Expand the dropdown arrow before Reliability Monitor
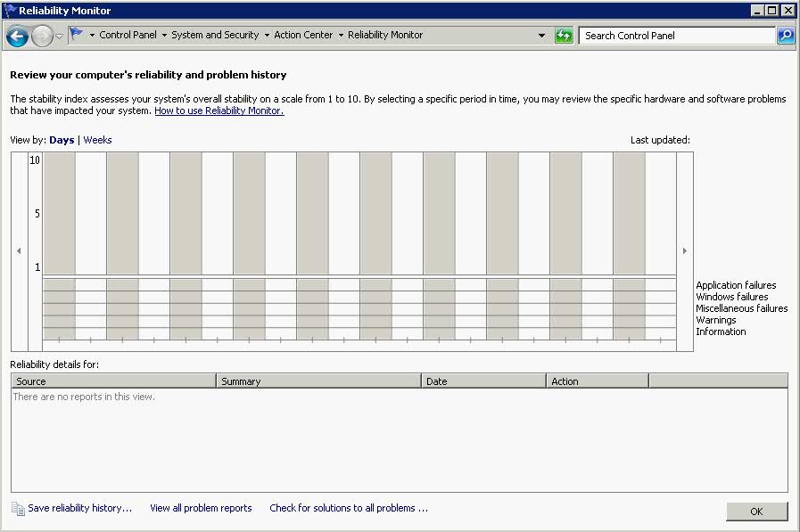This screenshot has height=532, width=800. coord(341,35)
